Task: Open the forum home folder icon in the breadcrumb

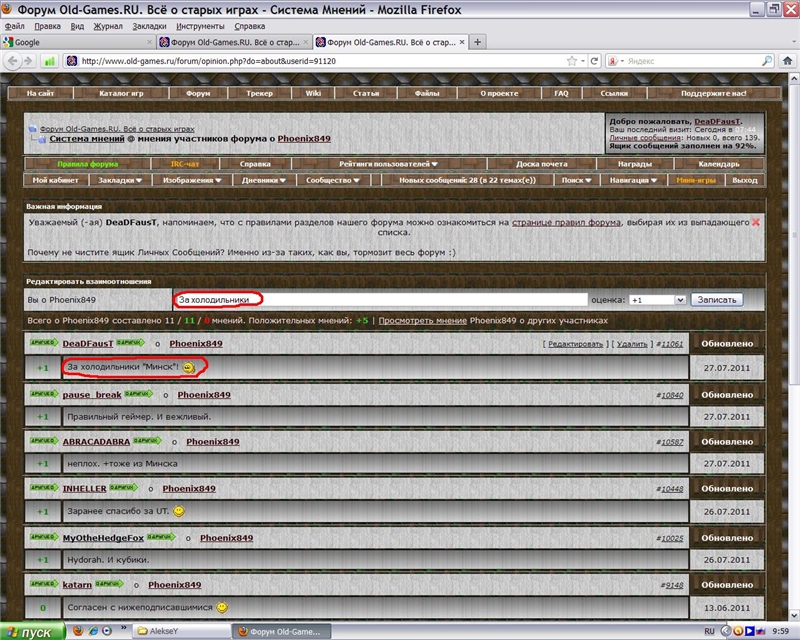Action: click(x=33, y=129)
